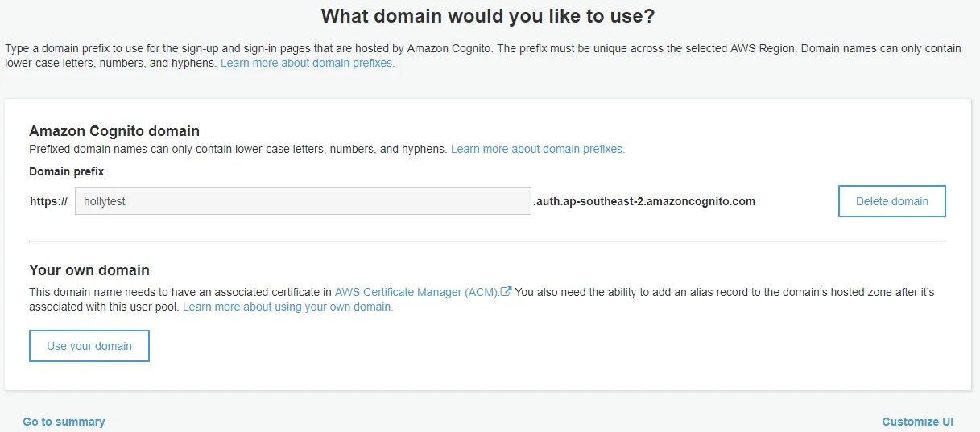Open prefixes link under Amazon Cognito domain heading

(537, 149)
